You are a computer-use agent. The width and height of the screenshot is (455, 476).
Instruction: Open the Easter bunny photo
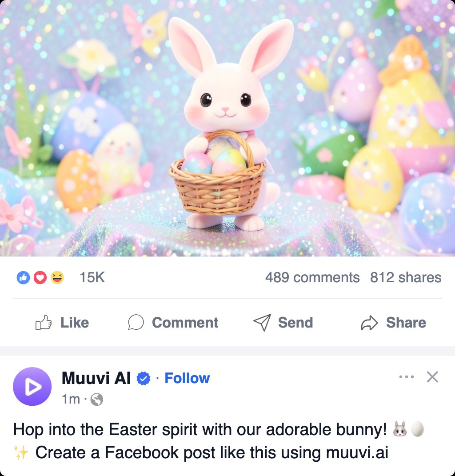(227, 129)
